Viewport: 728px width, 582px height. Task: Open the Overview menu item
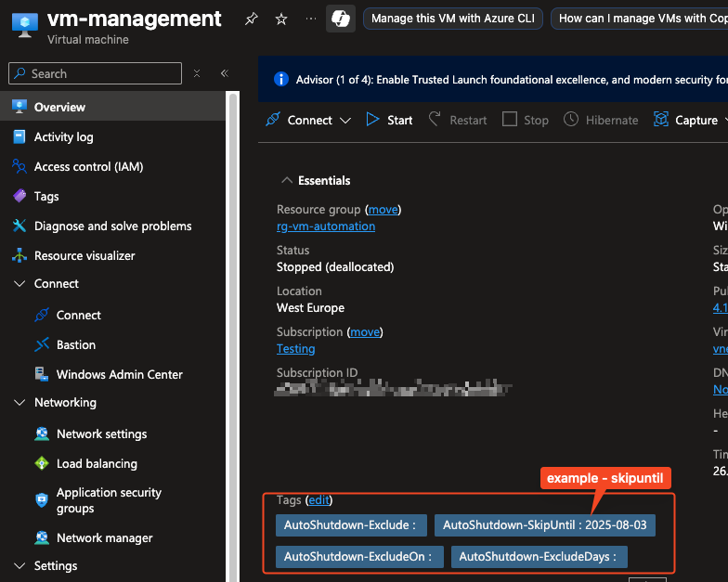pos(113,107)
